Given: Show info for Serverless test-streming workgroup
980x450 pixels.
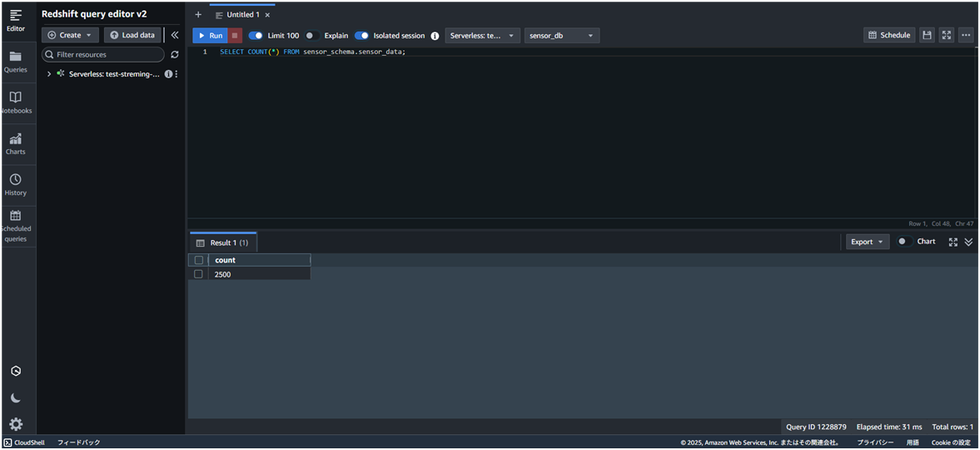Looking at the screenshot, I should (167, 74).
